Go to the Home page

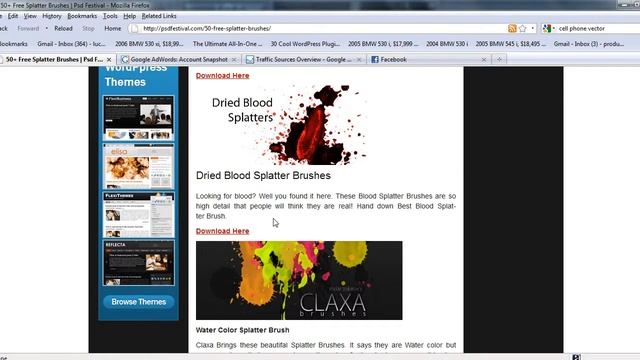tap(113, 29)
